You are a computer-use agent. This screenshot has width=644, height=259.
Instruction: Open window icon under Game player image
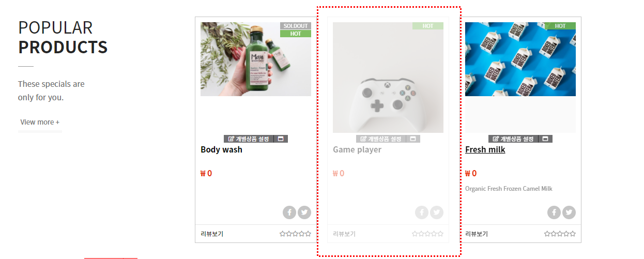(413, 139)
